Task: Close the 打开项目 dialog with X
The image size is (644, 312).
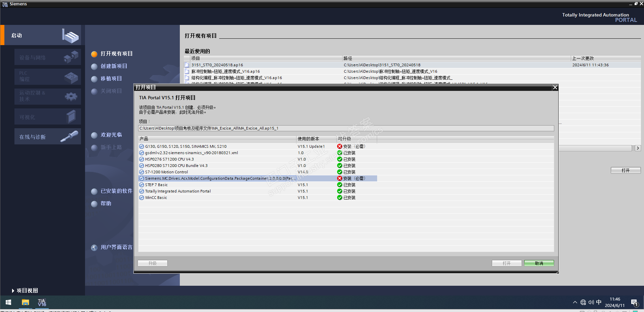Action: pyautogui.click(x=555, y=88)
